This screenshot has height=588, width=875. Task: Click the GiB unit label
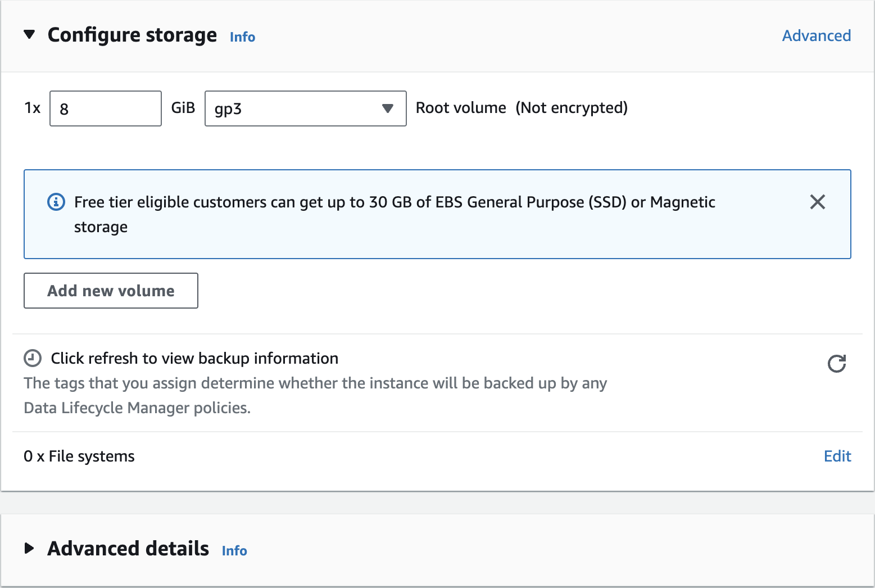coord(183,108)
